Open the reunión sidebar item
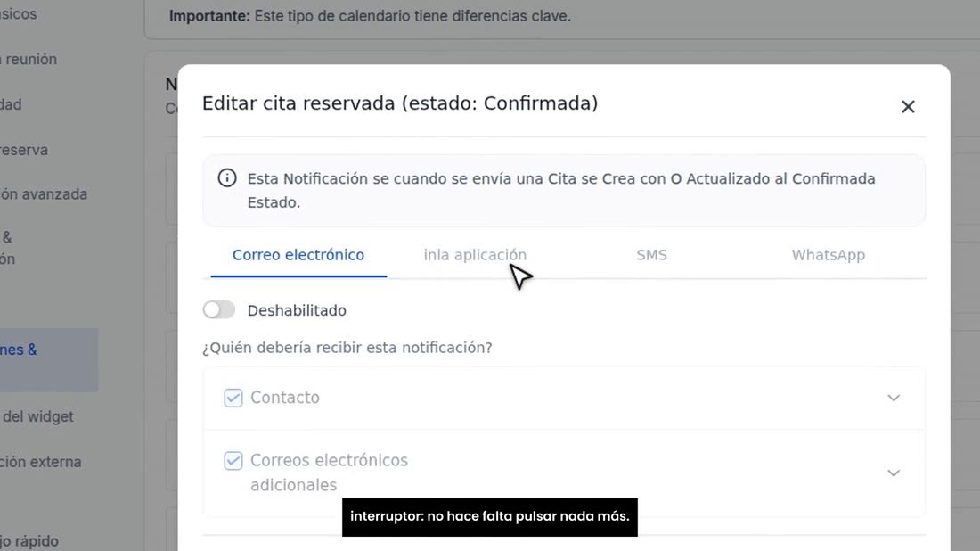Image resolution: width=980 pixels, height=551 pixels. [29, 60]
